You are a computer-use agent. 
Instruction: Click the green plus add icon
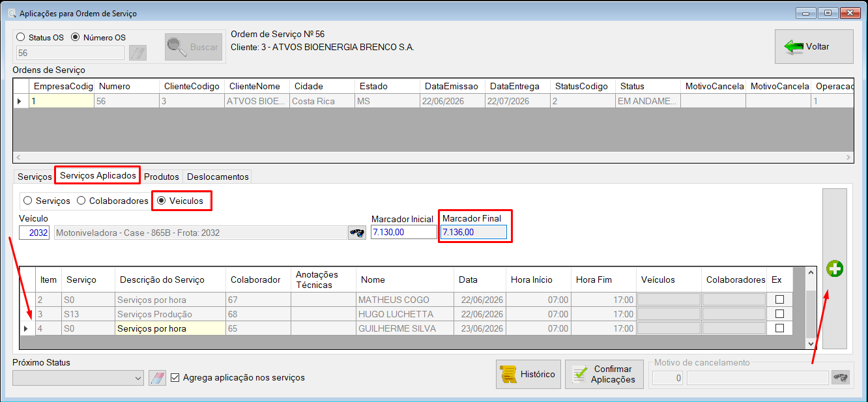[x=835, y=268]
